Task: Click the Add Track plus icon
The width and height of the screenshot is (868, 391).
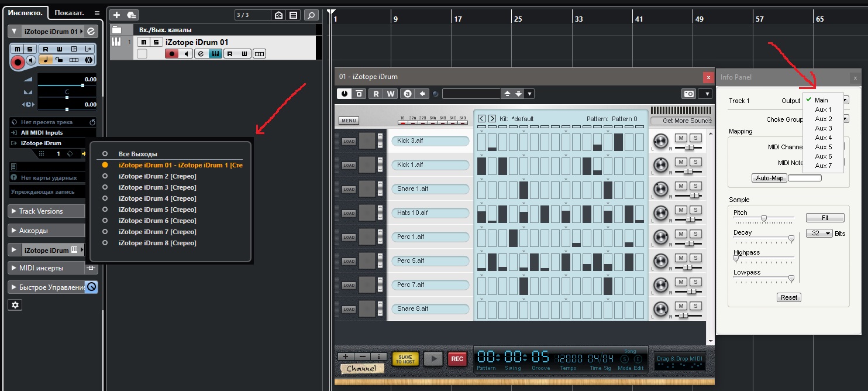Action: pyautogui.click(x=116, y=15)
